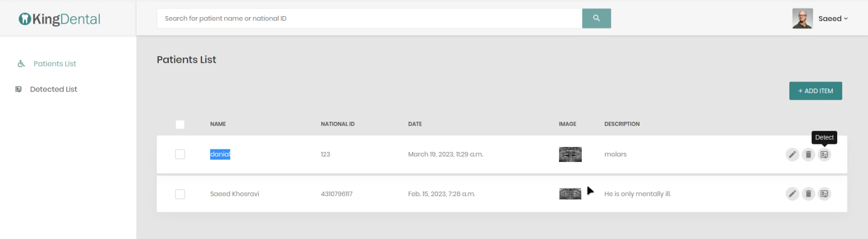This screenshot has width=868, height=239.
Task: Edit Saeed Khosravi's patient record
Action: coord(792,194)
